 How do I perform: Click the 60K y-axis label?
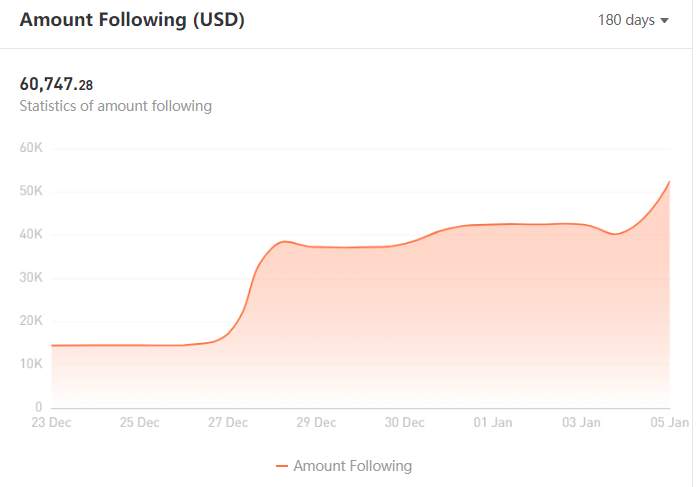pos(31,147)
